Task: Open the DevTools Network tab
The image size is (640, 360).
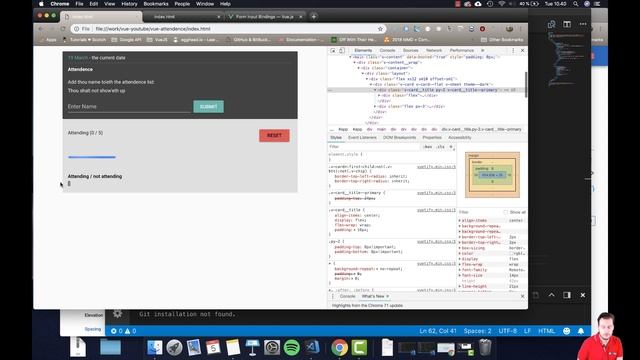Action: click(x=434, y=51)
